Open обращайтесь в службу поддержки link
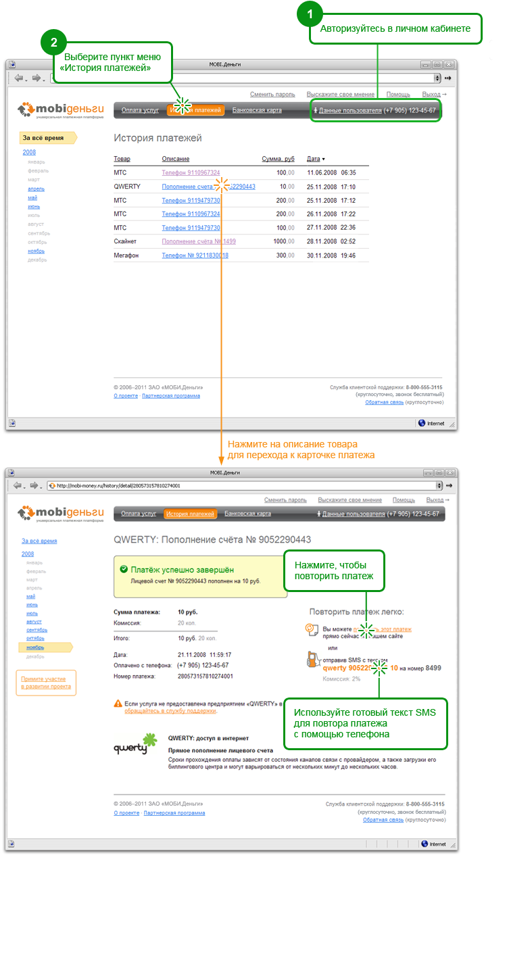Screen dimensions: 507x980 pyautogui.click(x=170, y=711)
